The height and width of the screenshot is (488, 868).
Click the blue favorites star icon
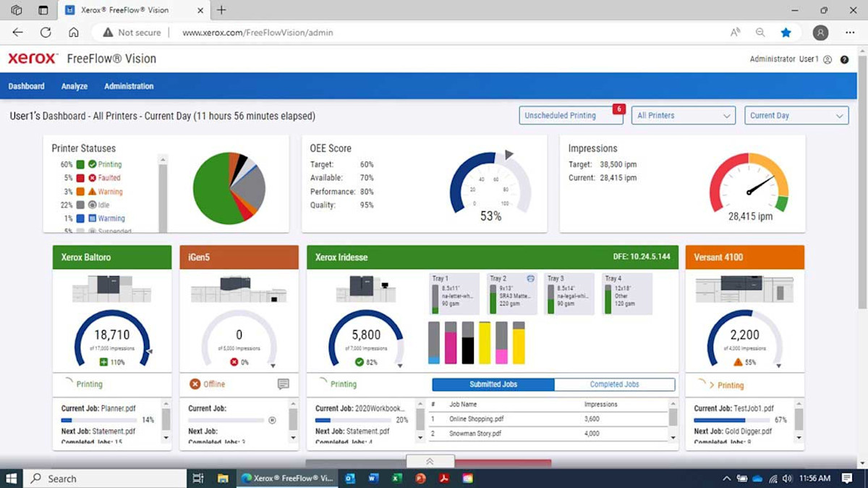coord(786,33)
